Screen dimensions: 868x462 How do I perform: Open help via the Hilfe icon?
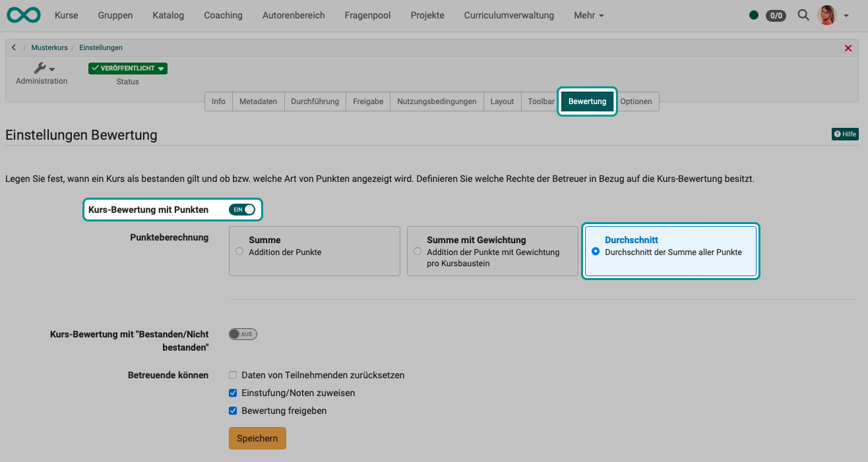tap(845, 134)
